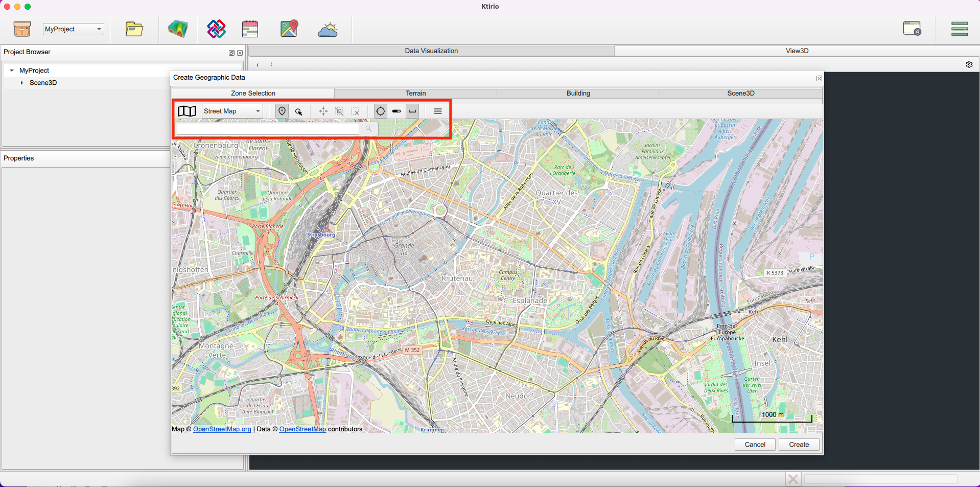Click the Create button
This screenshot has height=487, width=980.
(x=798, y=444)
